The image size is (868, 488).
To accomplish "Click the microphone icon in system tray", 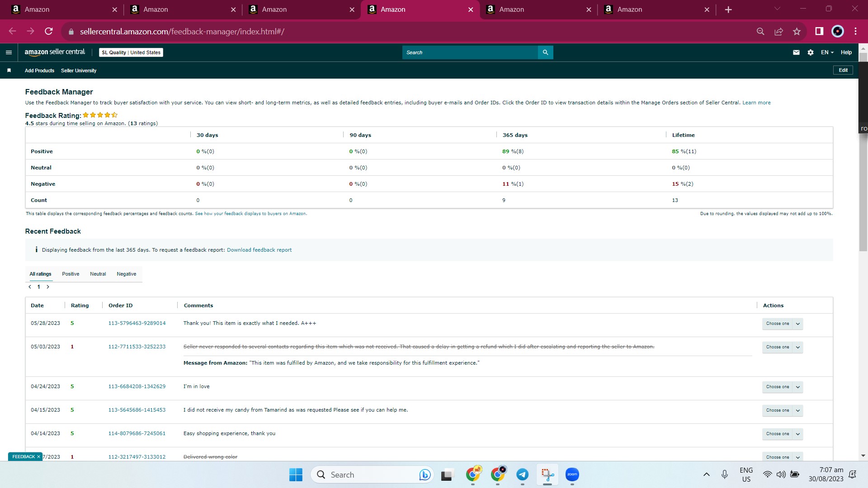I will pyautogui.click(x=725, y=474).
